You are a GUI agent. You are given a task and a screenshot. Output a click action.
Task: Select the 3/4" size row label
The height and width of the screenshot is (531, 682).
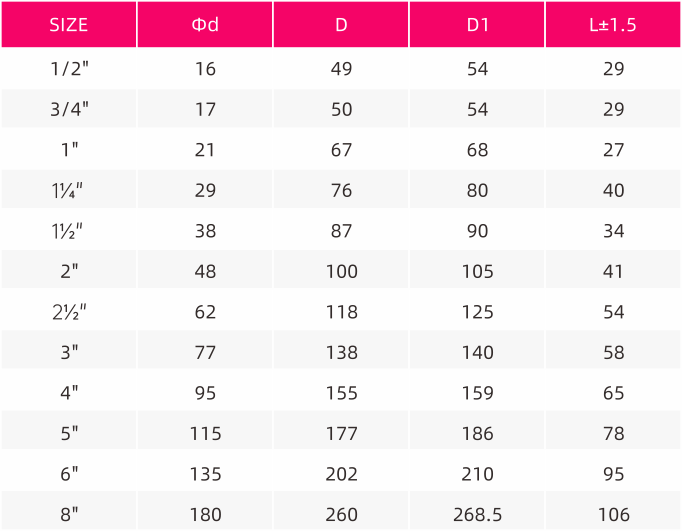(x=69, y=109)
